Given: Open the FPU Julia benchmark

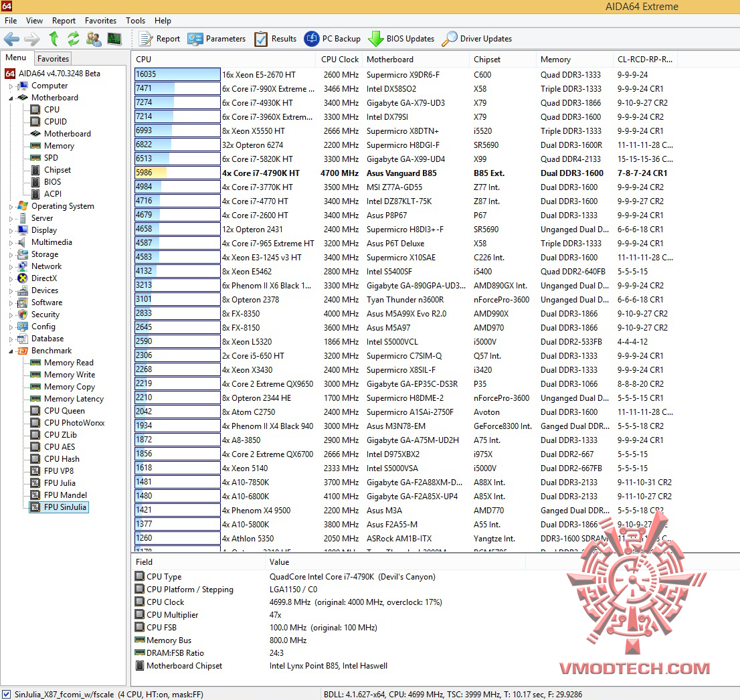Looking at the screenshot, I should [60, 483].
